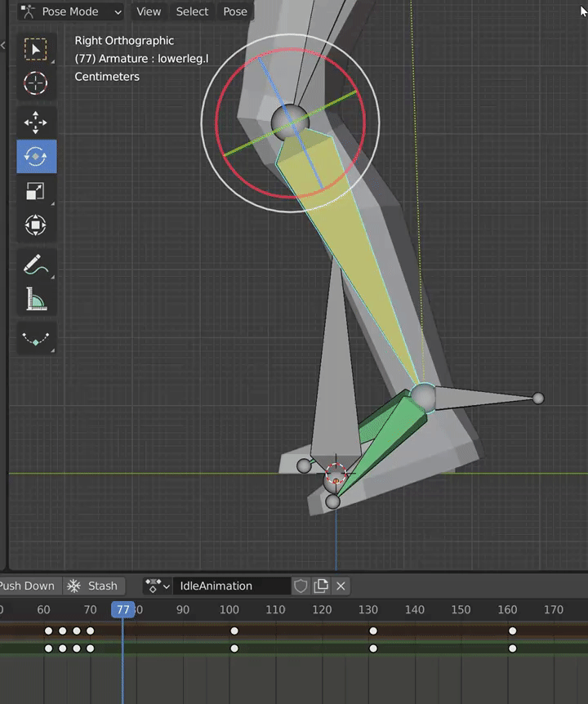Activate the Measure ruler tool
The image size is (588, 704).
[36, 300]
